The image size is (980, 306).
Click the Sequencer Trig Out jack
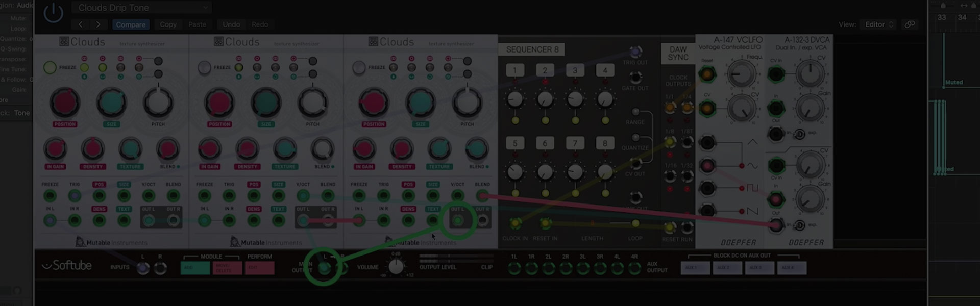635,52
